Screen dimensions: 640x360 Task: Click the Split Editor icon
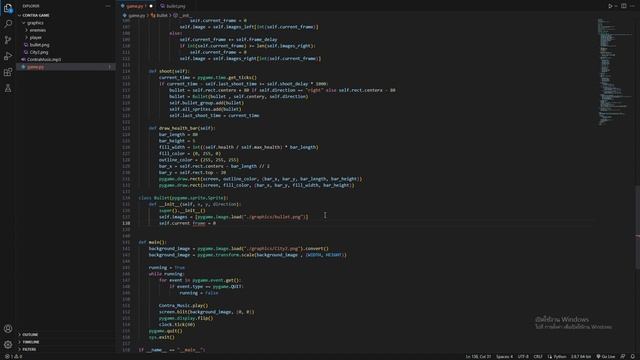tap(624, 6)
